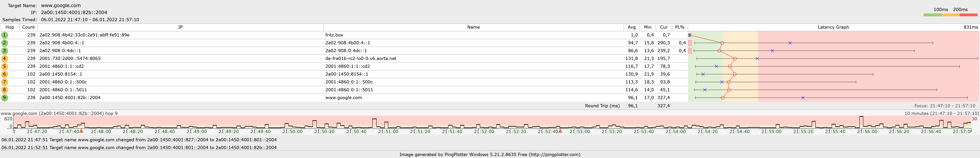
Task: Click the packet loss bar for hop 3
Action: (x=690, y=51)
